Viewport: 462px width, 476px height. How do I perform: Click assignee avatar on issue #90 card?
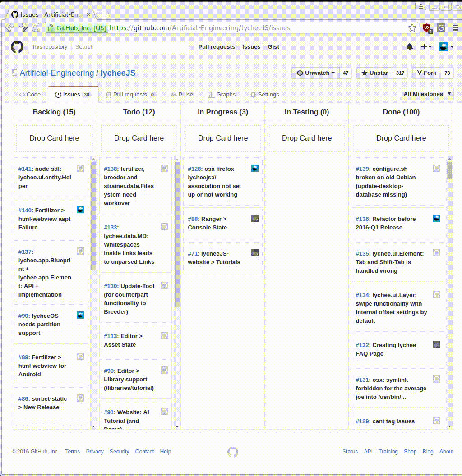(80, 315)
